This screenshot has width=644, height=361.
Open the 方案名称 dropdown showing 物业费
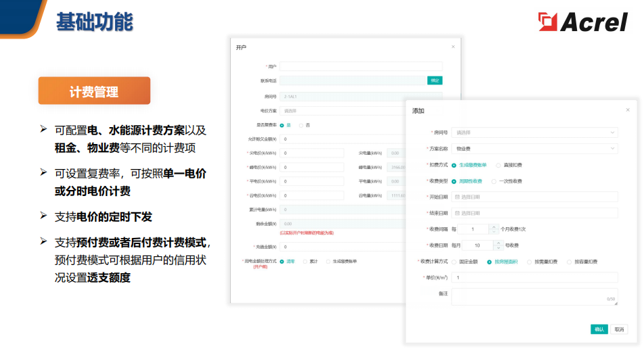(534, 149)
